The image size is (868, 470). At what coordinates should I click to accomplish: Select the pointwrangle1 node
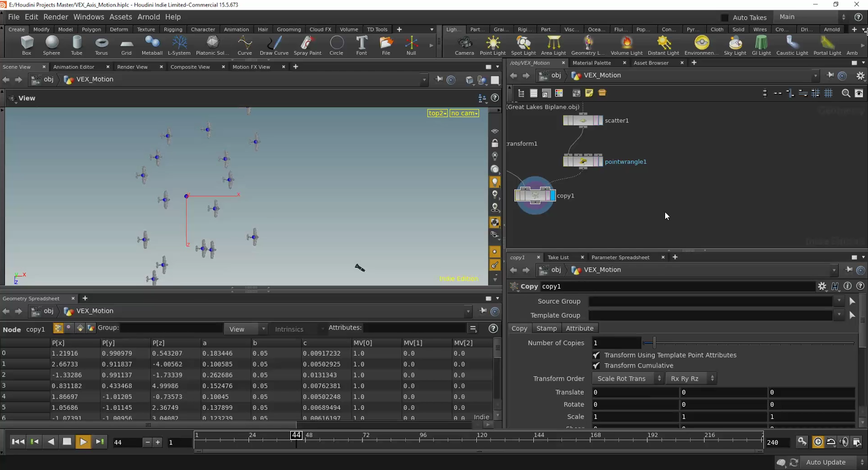pos(583,161)
